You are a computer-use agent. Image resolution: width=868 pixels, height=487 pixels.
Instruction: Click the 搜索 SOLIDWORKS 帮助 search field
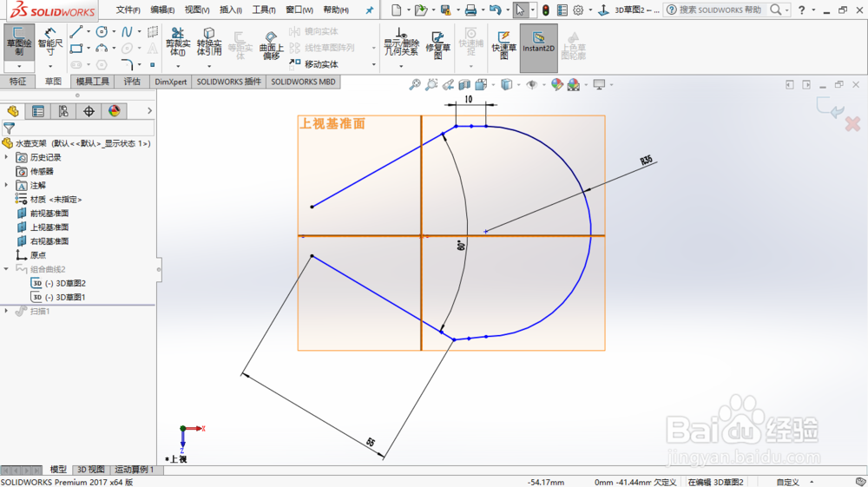point(720,10)
